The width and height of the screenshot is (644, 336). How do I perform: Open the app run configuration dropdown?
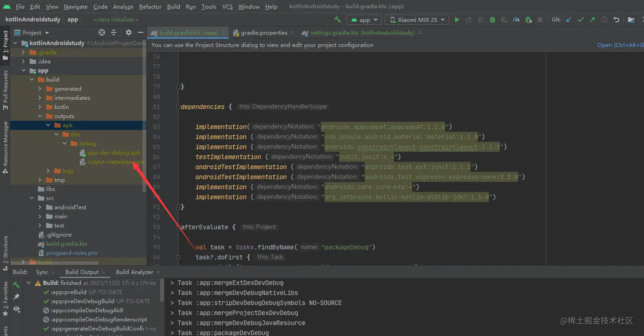[364, 20]
